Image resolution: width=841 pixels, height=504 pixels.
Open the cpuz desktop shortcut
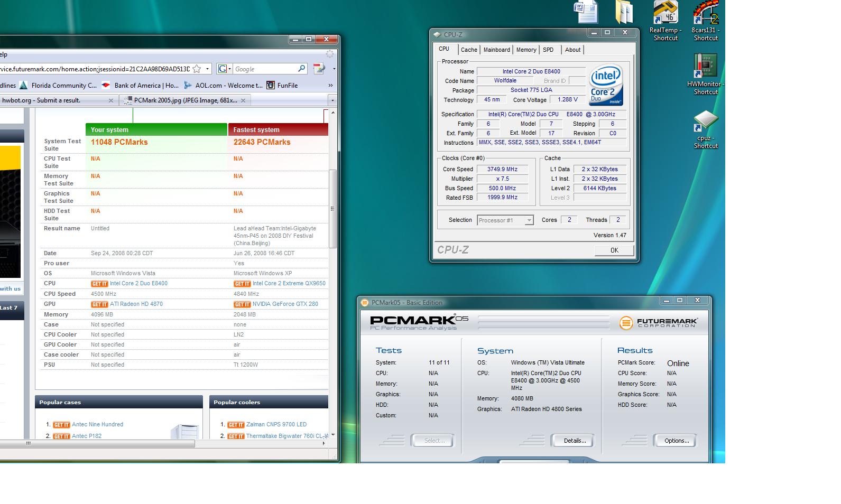[x=706, y=129]
